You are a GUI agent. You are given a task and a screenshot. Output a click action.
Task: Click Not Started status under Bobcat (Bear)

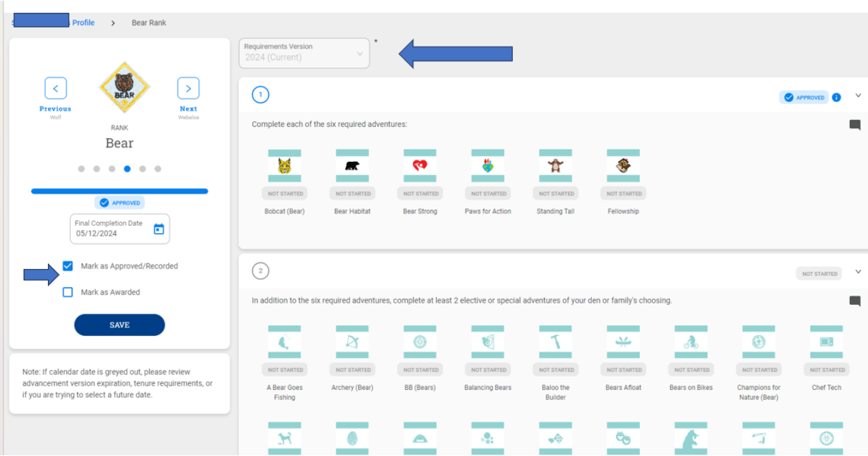click(x=284, y=194)
